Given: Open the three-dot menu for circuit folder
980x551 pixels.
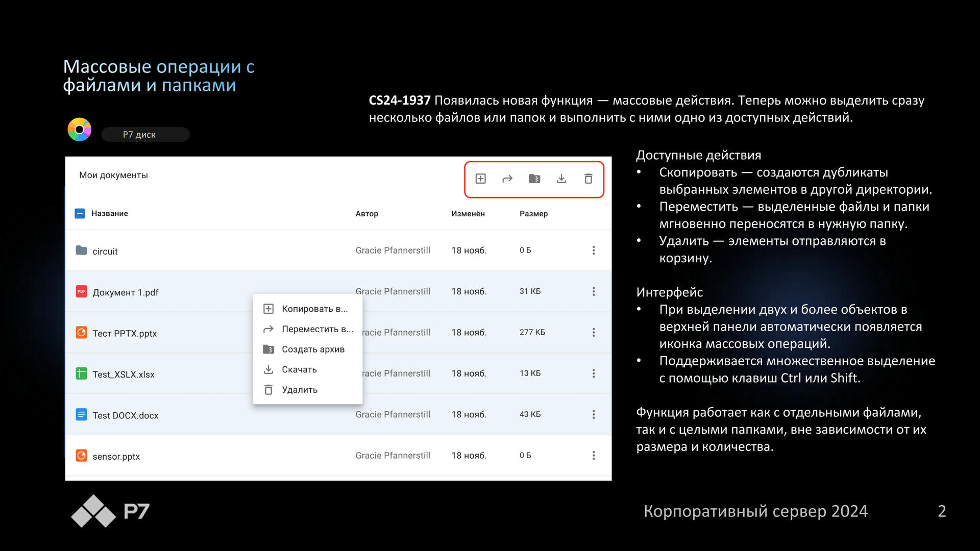Looking at the screenshot, I should 594,251.
